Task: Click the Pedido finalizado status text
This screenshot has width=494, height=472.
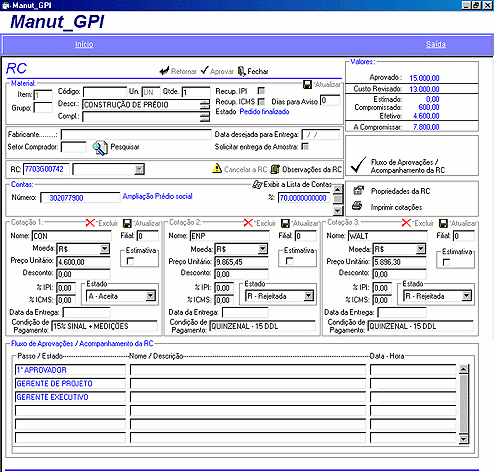Action: (x=264, y=112)
